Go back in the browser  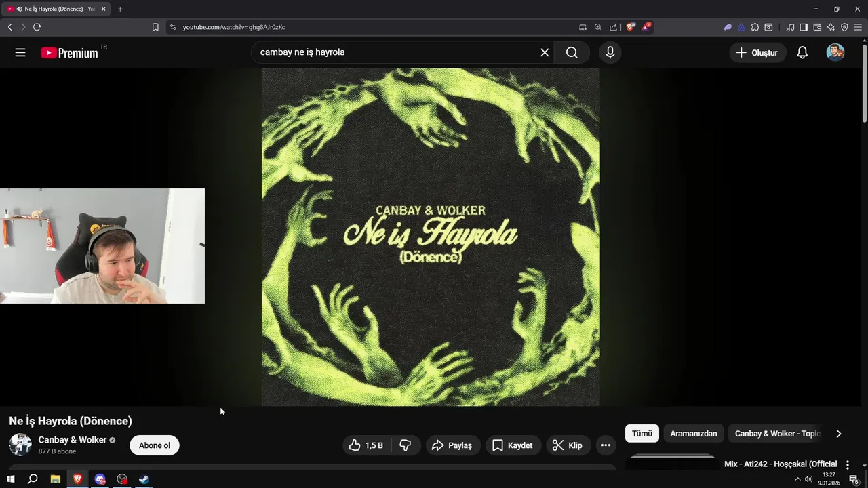tap(9, 27)
